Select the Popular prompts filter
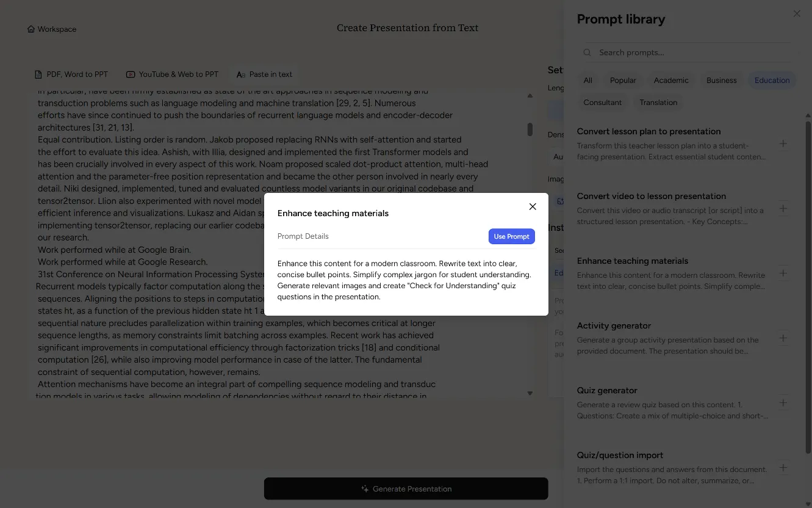812x508 pixels. pos(622,81)
